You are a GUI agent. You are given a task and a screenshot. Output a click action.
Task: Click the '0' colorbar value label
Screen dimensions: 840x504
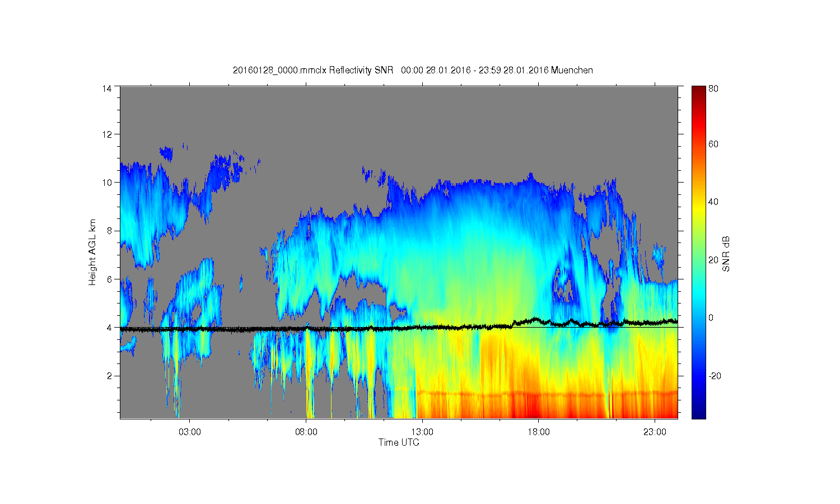(x=711, y=318)
